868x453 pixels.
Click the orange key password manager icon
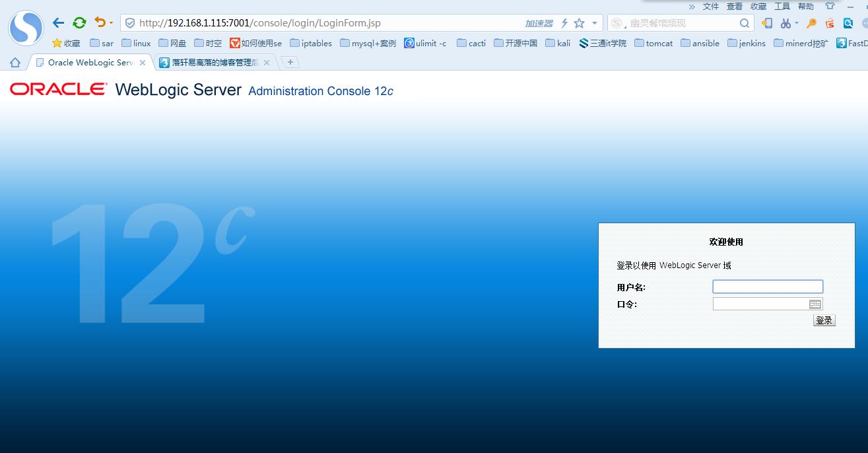click(812, 23)
